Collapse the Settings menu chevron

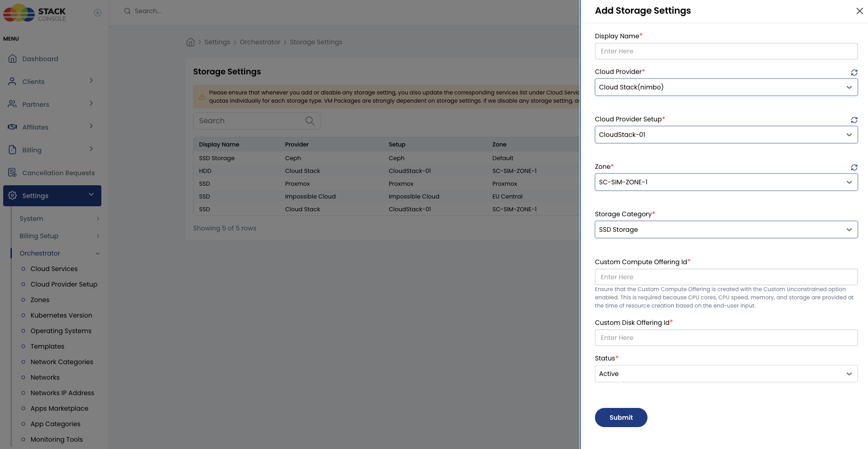91,195
